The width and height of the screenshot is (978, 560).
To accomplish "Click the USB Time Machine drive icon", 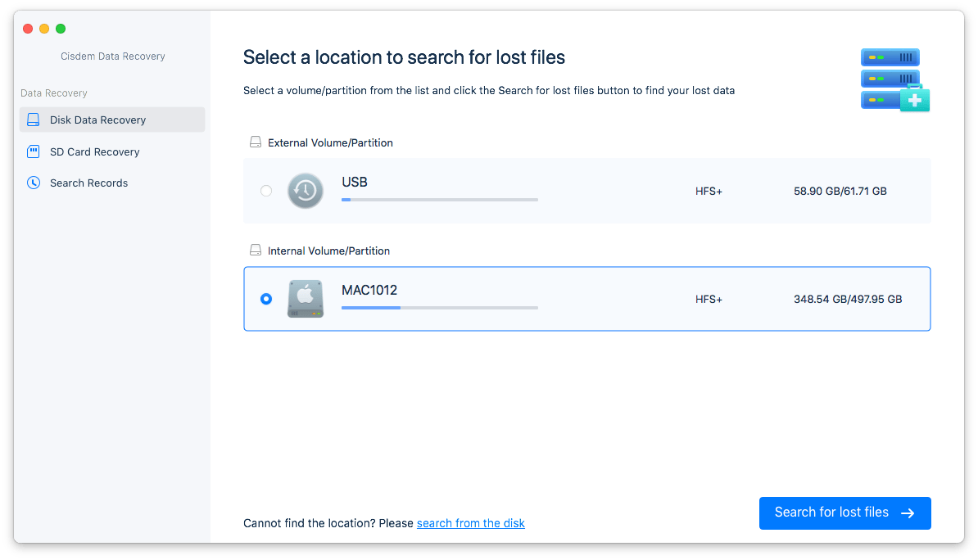I will tap(305, 191).
